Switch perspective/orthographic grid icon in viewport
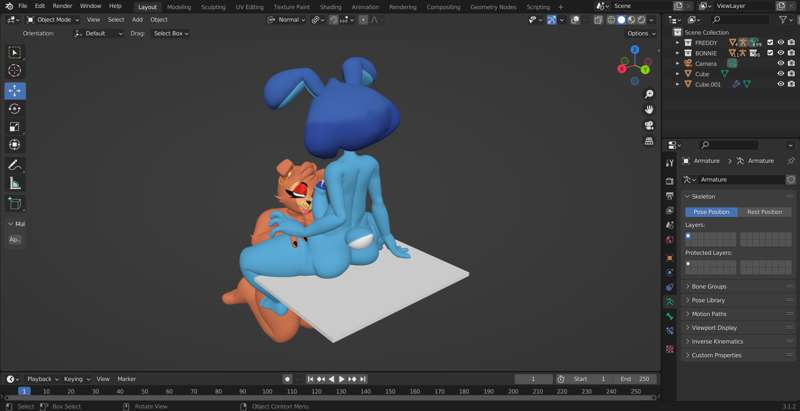This screenshot has height=411, width=800. [649, 141]
